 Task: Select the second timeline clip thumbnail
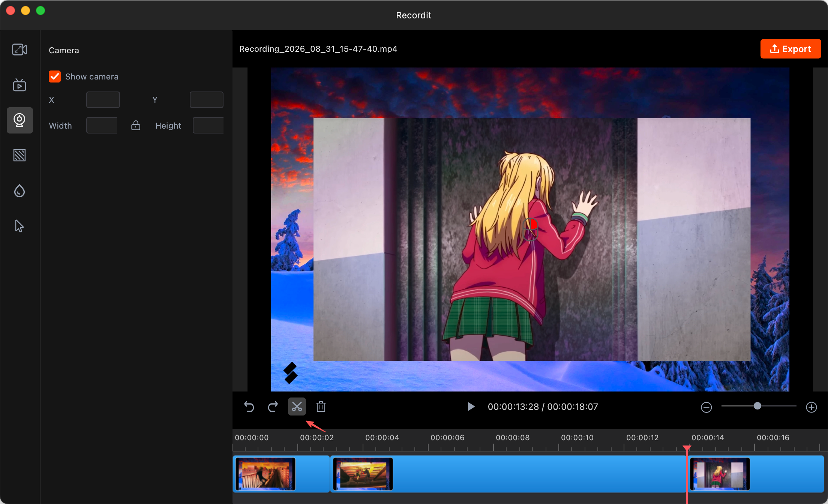point(363,474)
